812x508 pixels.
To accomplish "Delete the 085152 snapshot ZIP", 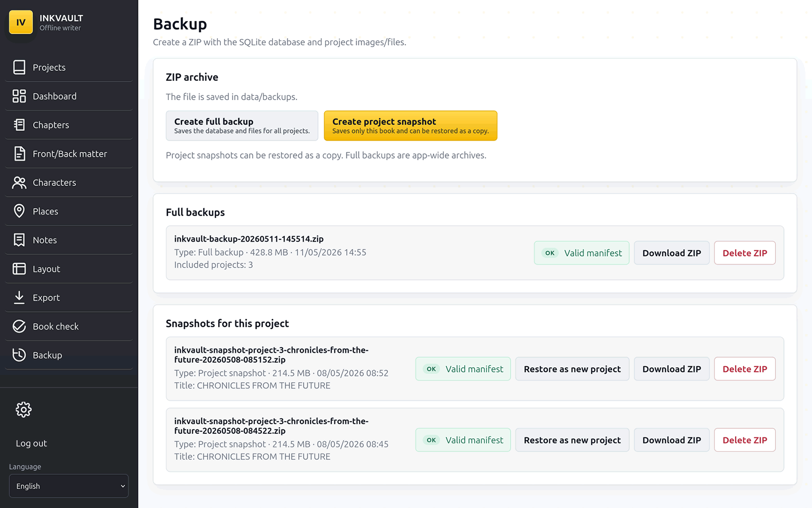I will [x=745, y=369].
